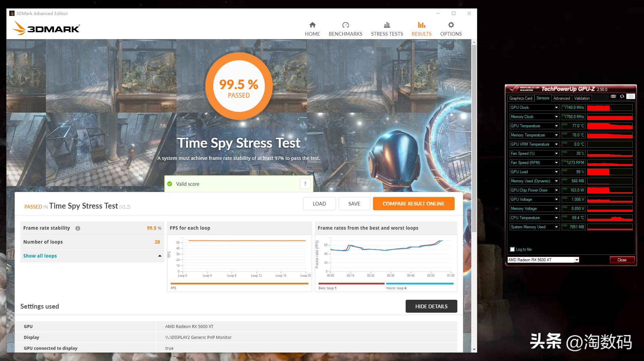
Task: Click the FPS for each loop chart
Action: coord(239,263)
